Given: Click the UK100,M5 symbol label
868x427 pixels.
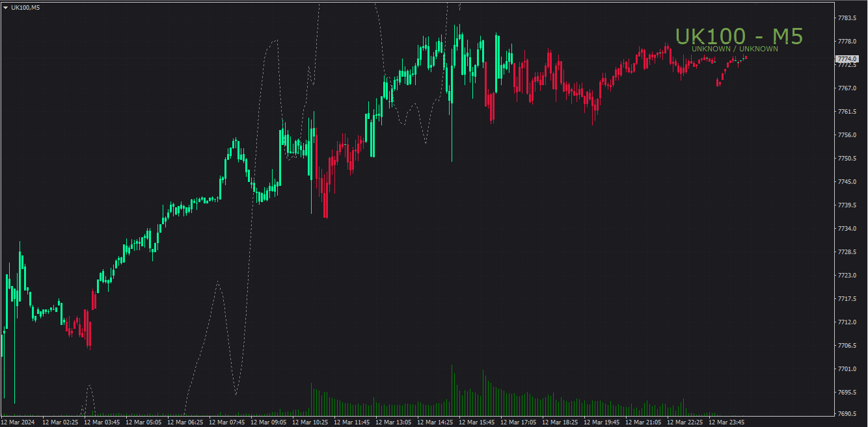Looking at the screenshot, I should click(x=25, y=7).
